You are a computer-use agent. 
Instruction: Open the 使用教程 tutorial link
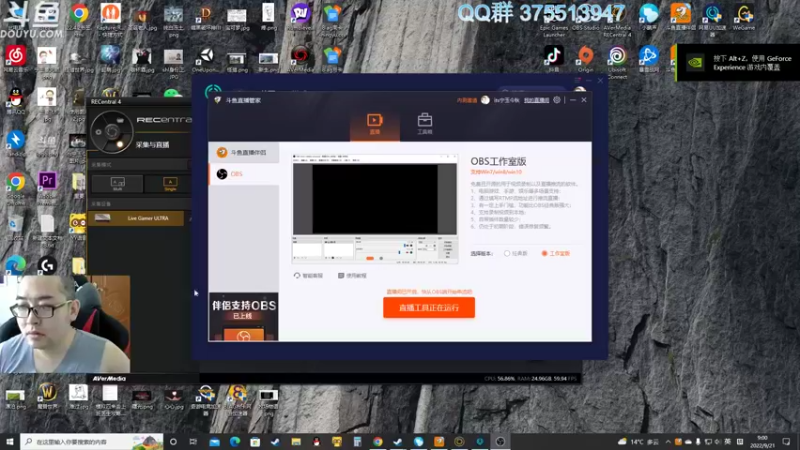click(x=352, y=276)
